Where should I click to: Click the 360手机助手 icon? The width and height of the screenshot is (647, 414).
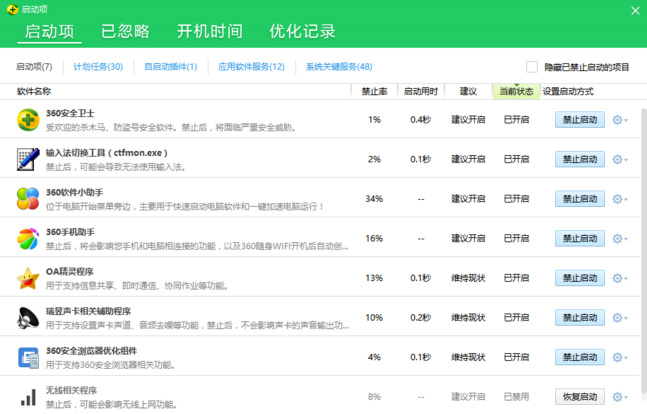[x=28, y=239]
